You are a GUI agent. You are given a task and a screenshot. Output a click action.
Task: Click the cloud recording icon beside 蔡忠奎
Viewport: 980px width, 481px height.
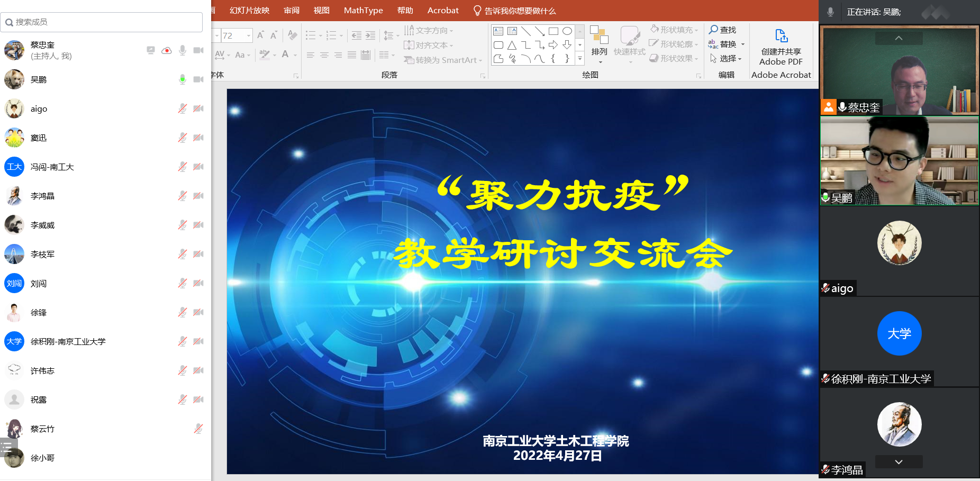167,50
